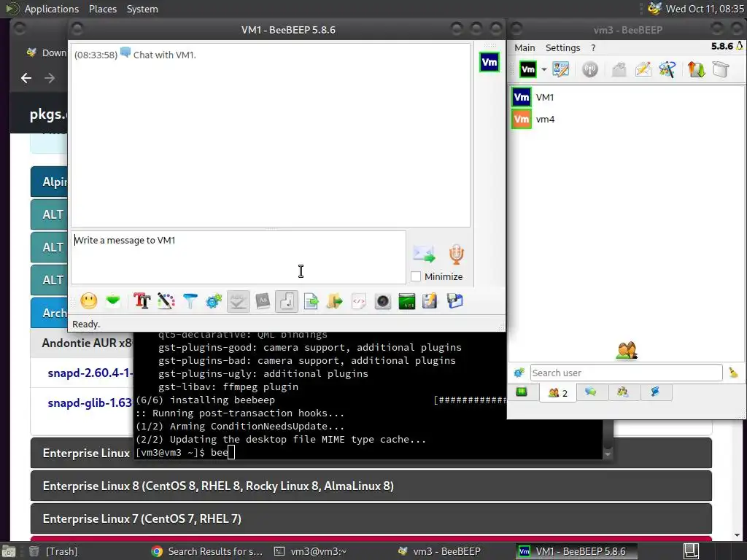This screenshot has width=747, height=560.
Task: Click send file document icon in chat toolbar
Action: pyautogui.click(x=311, y=301)
